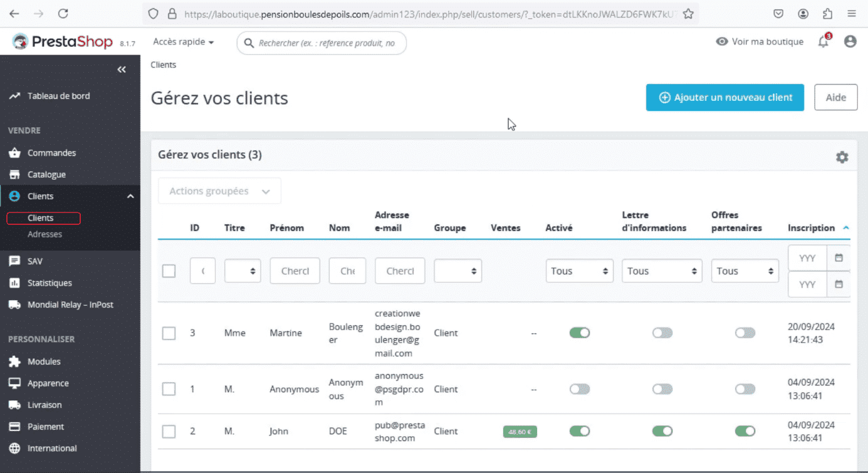This screenshot has height=473, width=868.
Task: Click the PrestaShop logo
Action: click(63, 42)
